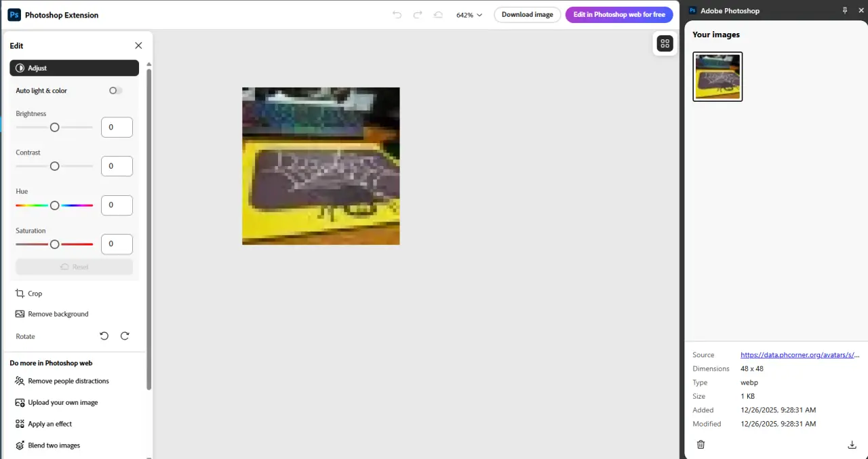The width and height of the screenshot is (868, 459).
Task: Select the Adjust section
Action: point(74,68)
